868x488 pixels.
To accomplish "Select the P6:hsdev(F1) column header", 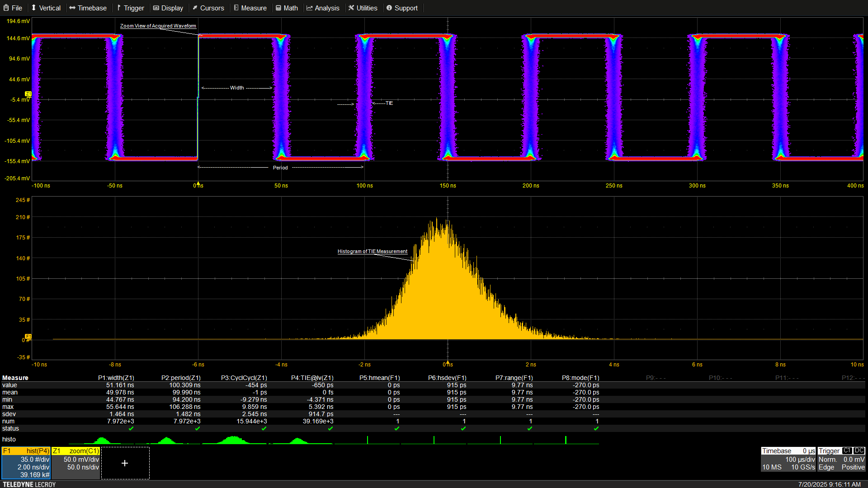I will (x=447, y=378).
